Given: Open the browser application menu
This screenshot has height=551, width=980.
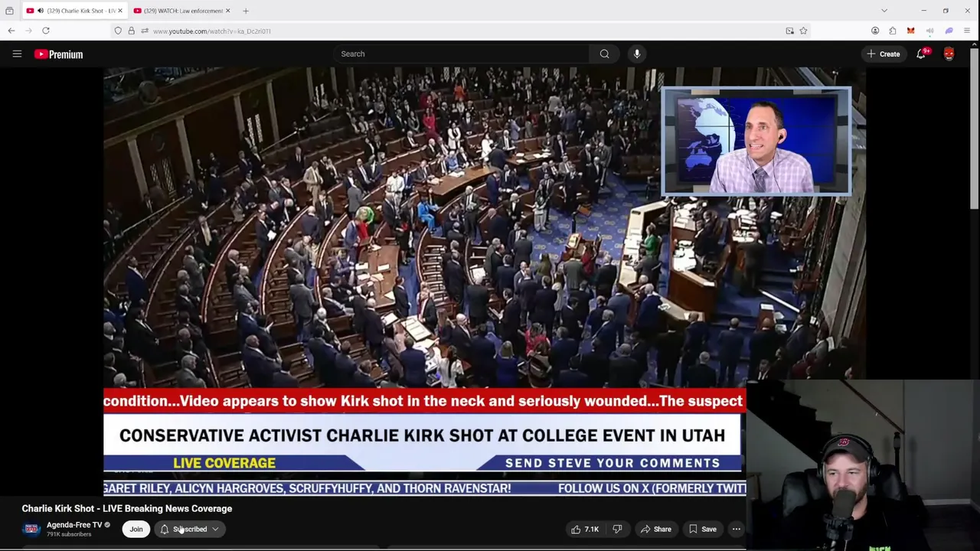Looking at the screenshot, I should (967, 31).
